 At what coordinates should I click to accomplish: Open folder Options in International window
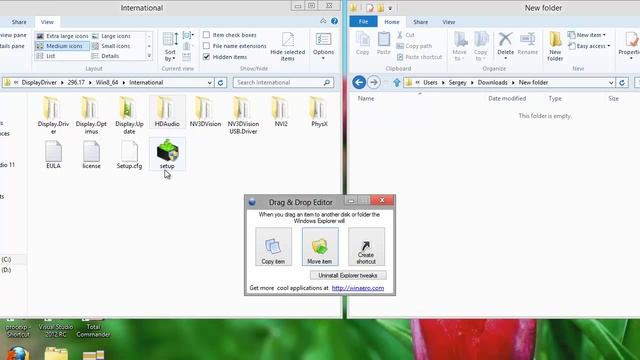pyautogui.click(x=323, y=46)
